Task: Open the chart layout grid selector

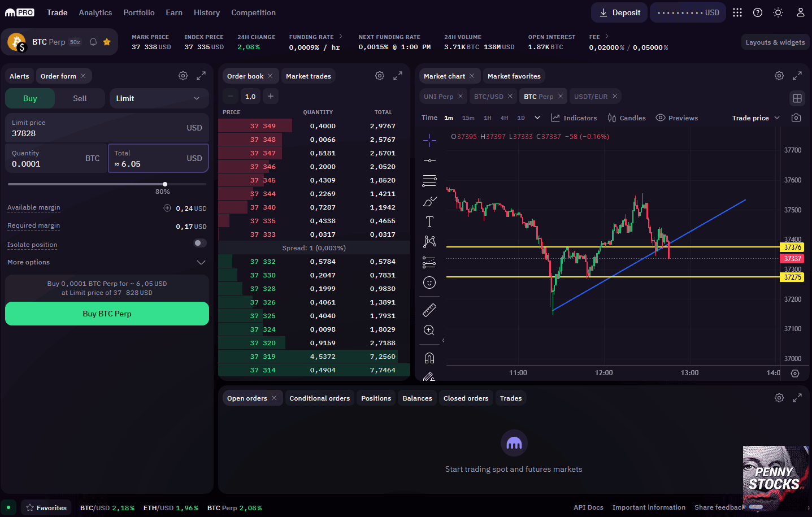Action: [x=797, y=98]
